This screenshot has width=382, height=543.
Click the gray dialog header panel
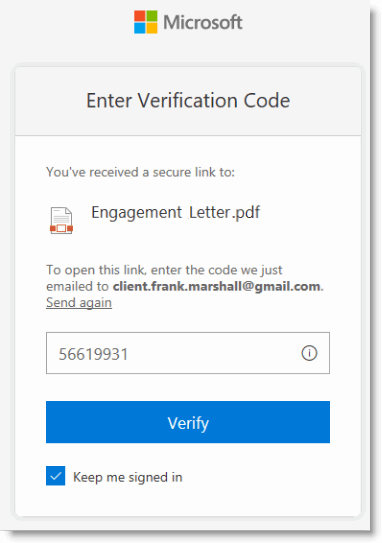point(188,101)
